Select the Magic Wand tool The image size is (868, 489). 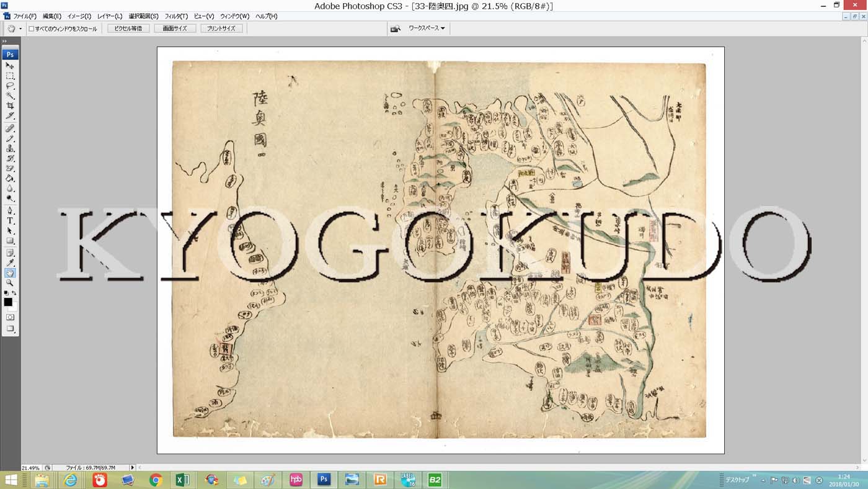click(10, 96)
